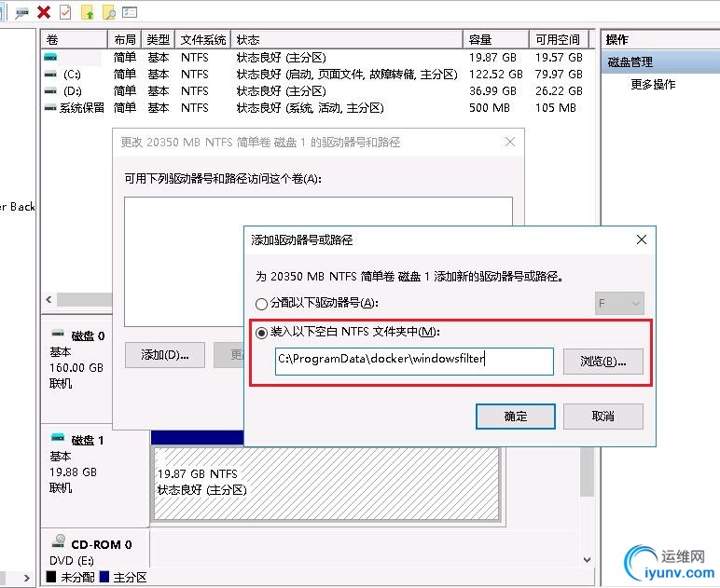
Task: Sort by the 卷 column header
Action: (x=75, y=40)
